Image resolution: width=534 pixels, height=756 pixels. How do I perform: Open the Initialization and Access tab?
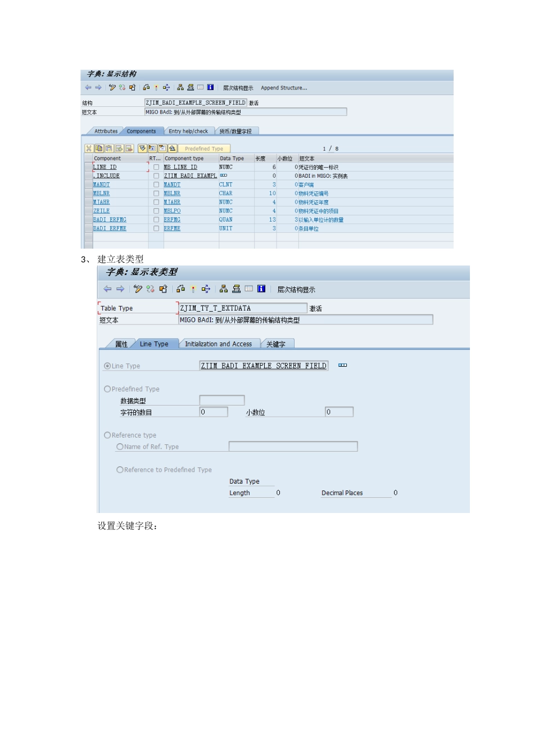point(219,344)
